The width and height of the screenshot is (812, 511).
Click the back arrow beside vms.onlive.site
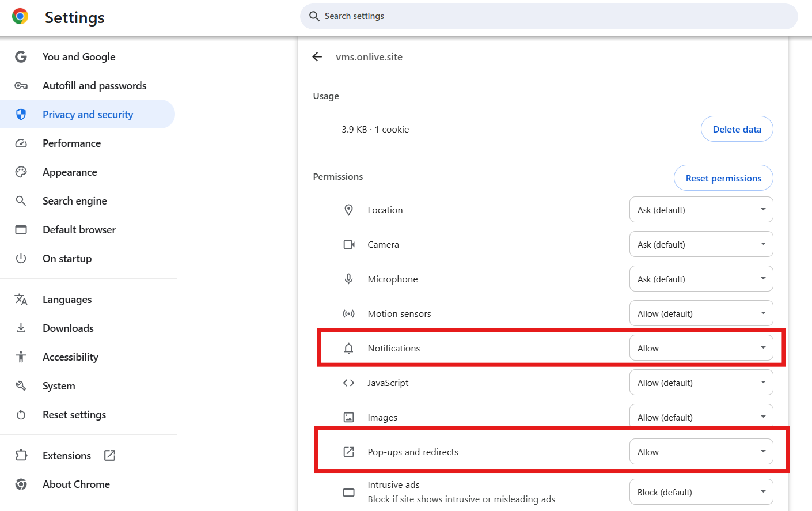point(317,57)
